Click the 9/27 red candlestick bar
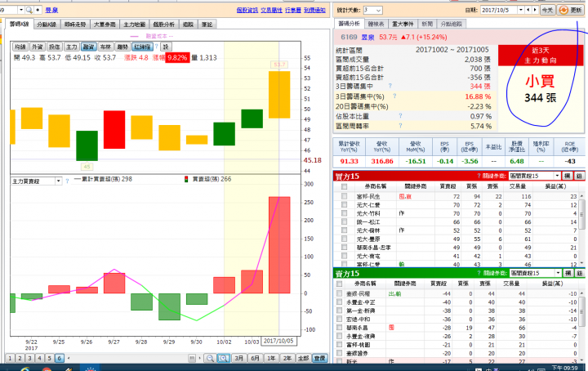This screenshot has height=371, width=588. click(114, 129)
